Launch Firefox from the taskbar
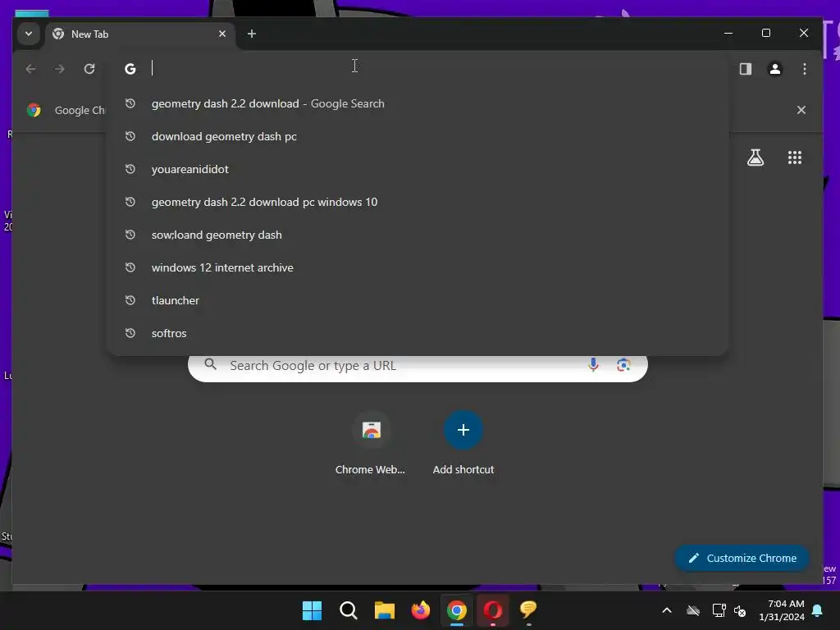Screen dimensions: 840x630 coord(421,610)
